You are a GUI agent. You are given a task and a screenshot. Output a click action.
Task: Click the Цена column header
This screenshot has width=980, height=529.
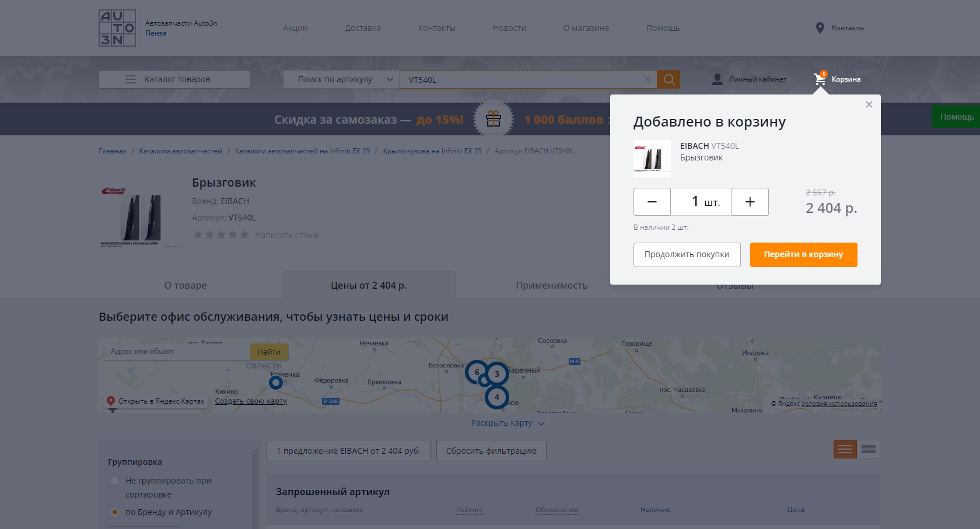pos(796,510)
